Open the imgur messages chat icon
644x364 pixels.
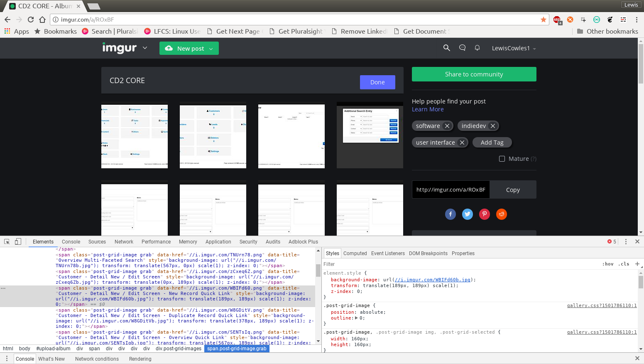coord(462,48)
